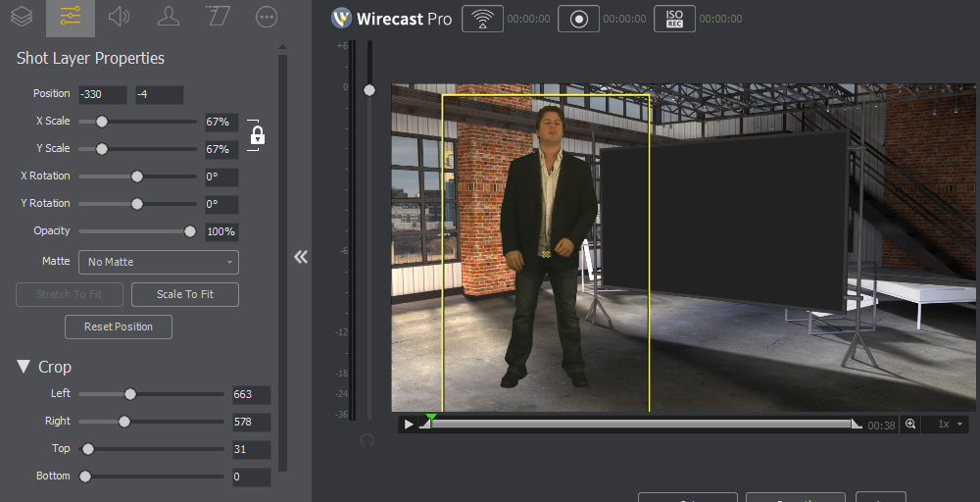The image size is (980, 502).
Task: Open the Matte dropdown
Action: click(x=159, y=262)
